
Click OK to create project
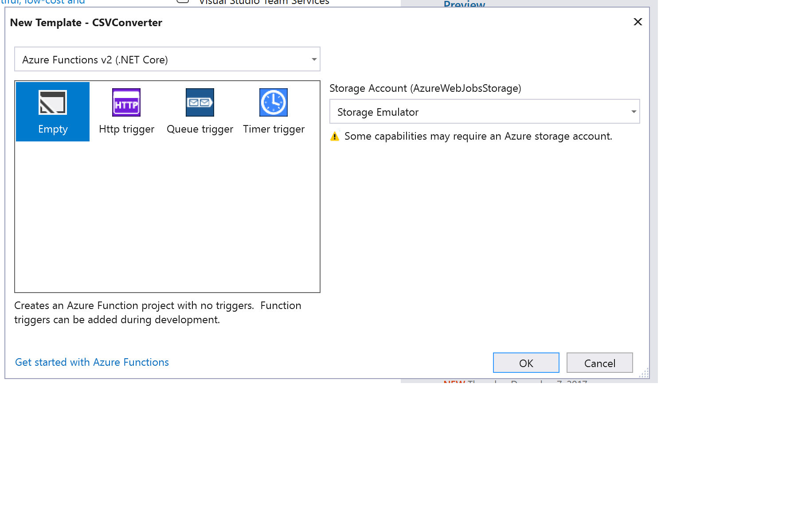(x=526, y=363)
